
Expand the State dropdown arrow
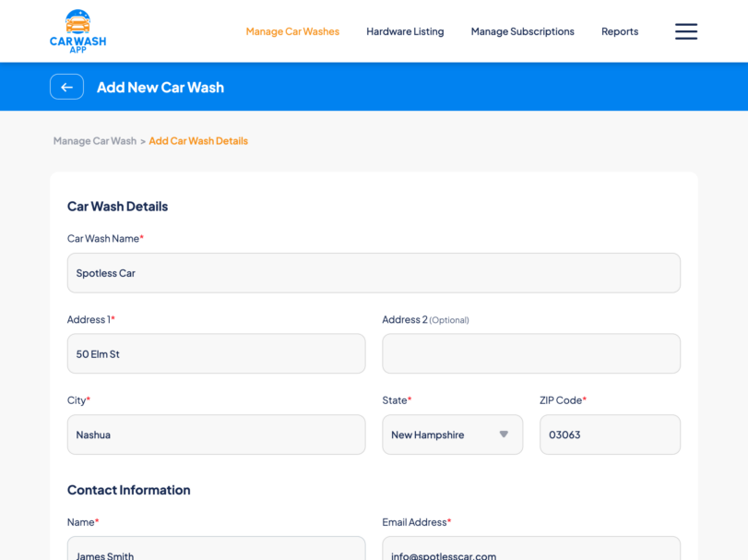504,435
